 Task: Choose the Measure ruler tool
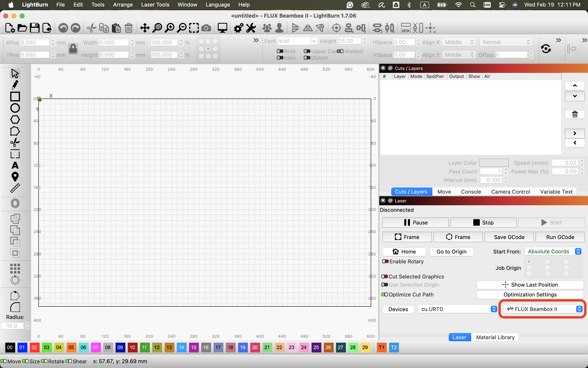click(15, 188)
